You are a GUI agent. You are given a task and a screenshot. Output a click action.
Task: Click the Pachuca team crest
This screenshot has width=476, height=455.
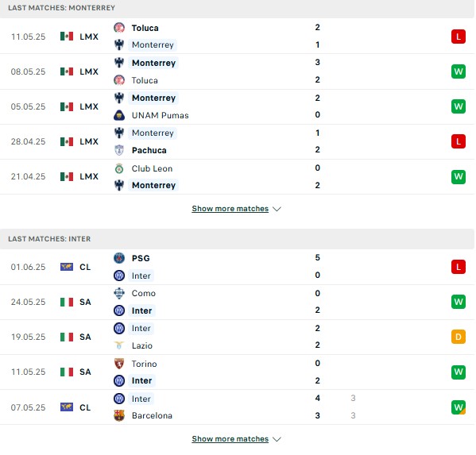pos(119,150)
